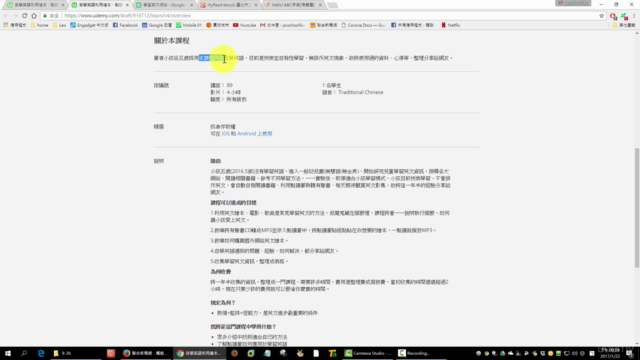Open the Mobile01 bookmark

tap(189, 25)
